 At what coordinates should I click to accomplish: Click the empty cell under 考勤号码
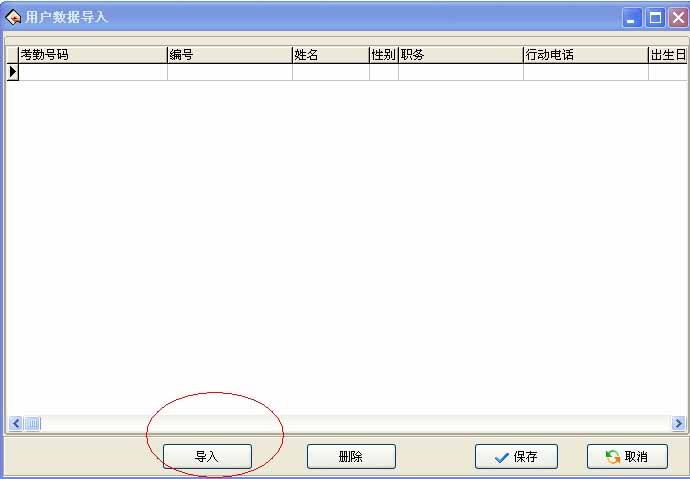(x=93, y=72)
